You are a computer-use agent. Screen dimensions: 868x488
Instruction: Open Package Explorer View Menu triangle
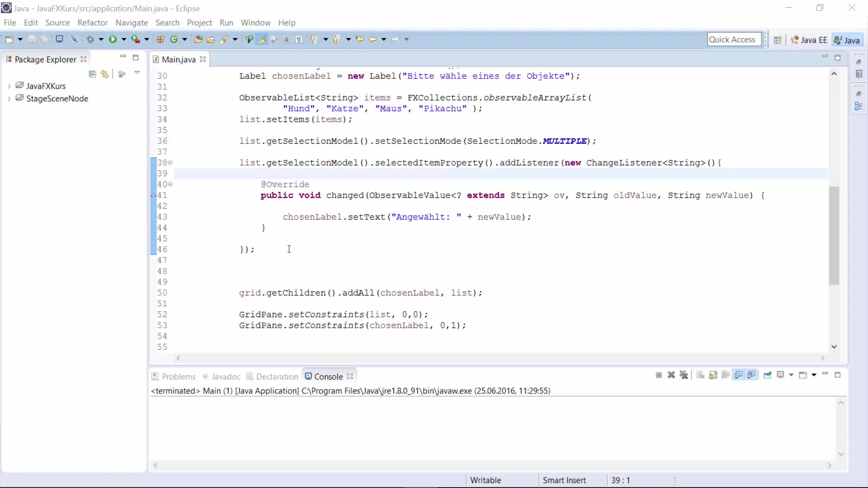137,73
